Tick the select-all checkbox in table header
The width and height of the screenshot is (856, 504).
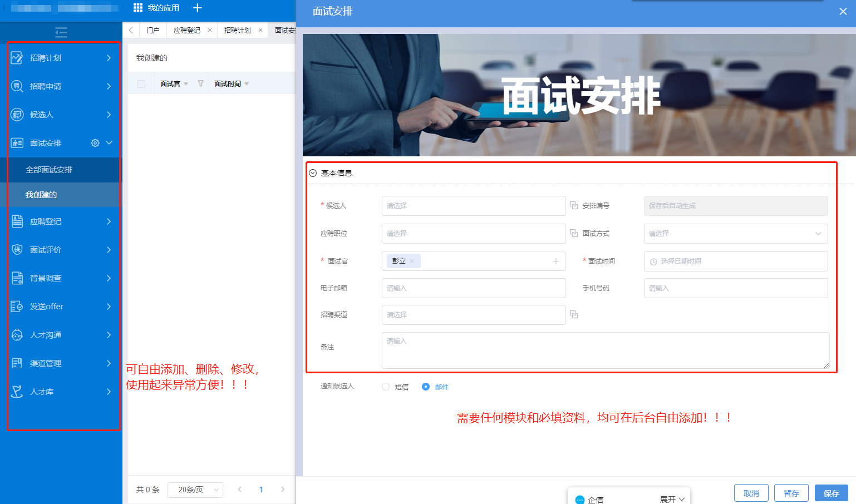(x=141, y=84)
